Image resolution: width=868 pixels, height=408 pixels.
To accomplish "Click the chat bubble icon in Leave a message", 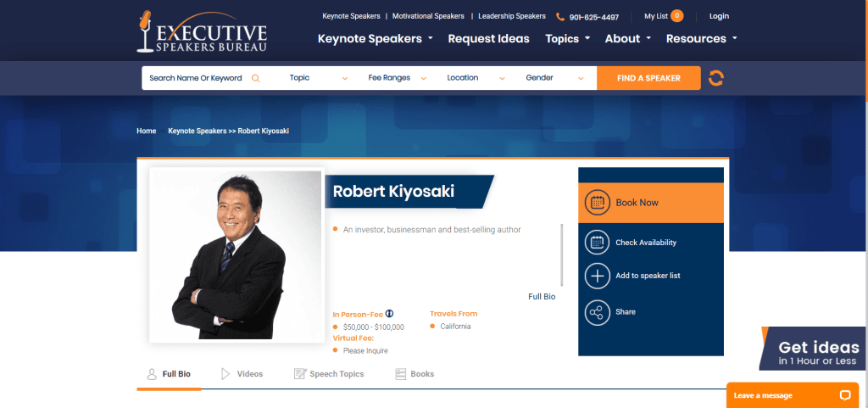I will (x=845, y=395).
